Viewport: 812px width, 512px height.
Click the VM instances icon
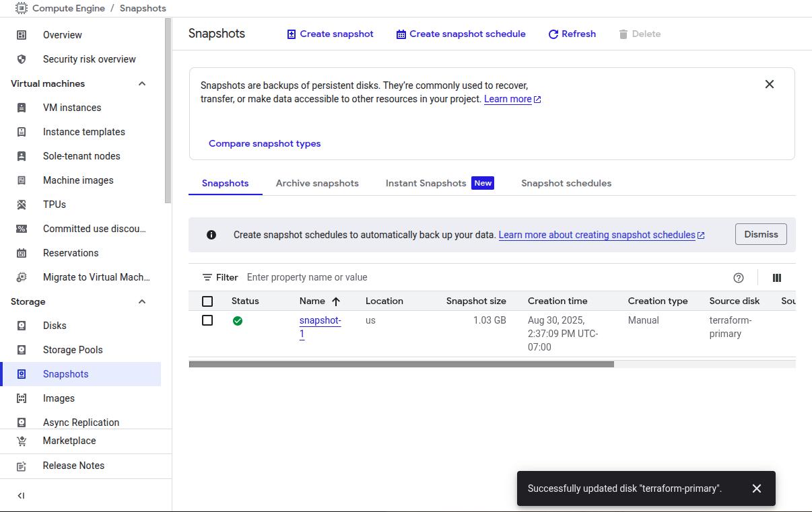(22, 108)
